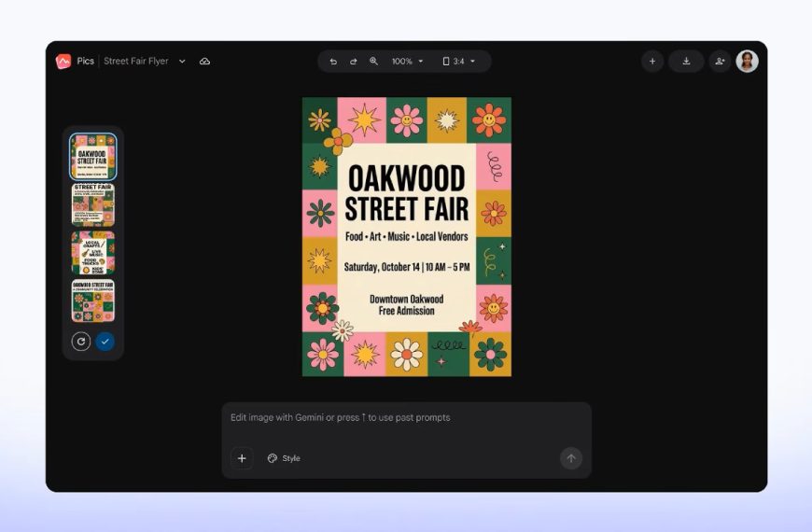Open the 3:4 aspect ratio dropdown
The image size is (812, 532).
(459, 61)
